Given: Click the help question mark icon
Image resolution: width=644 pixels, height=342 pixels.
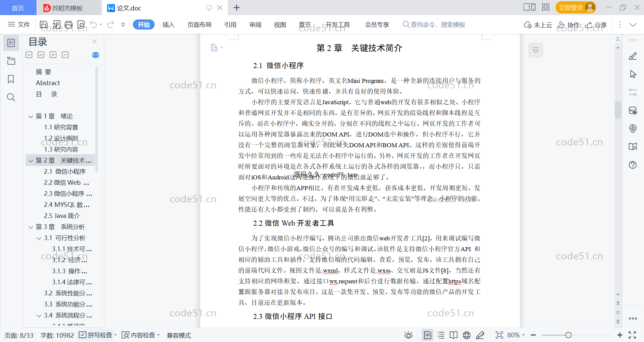Looking at the screenshot, I should click(x=633, y=165).
